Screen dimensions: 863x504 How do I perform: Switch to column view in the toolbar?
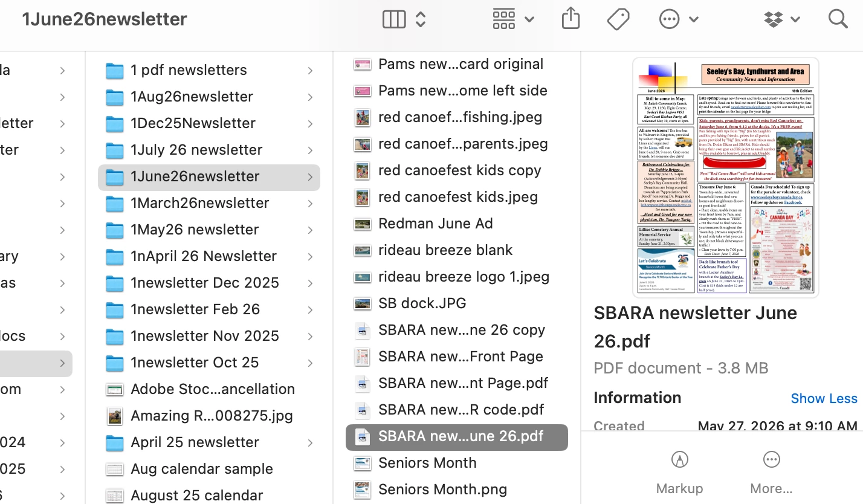[x=394, y=19]
